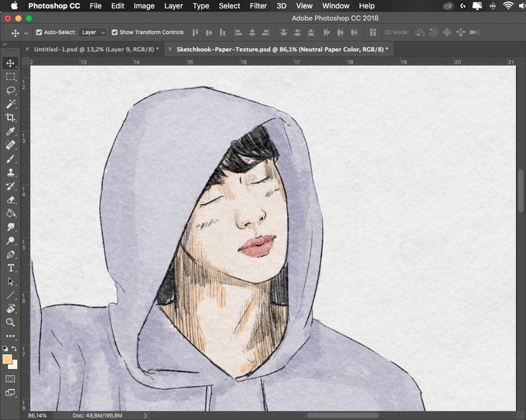Swap foreground and background colors

[x=14, y=348]
